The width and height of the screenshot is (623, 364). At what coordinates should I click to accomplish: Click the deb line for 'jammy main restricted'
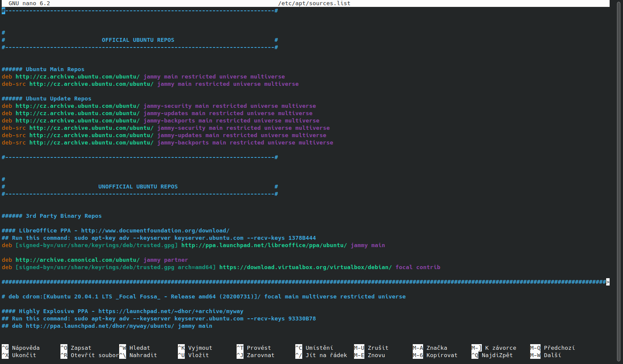point(143,77)
